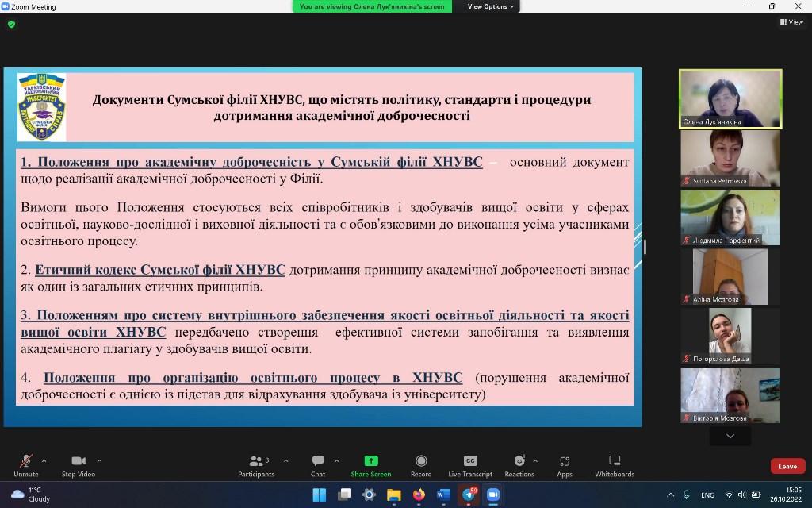
Task: Open Whiteboards in Zoom
Action: point(615,465)
